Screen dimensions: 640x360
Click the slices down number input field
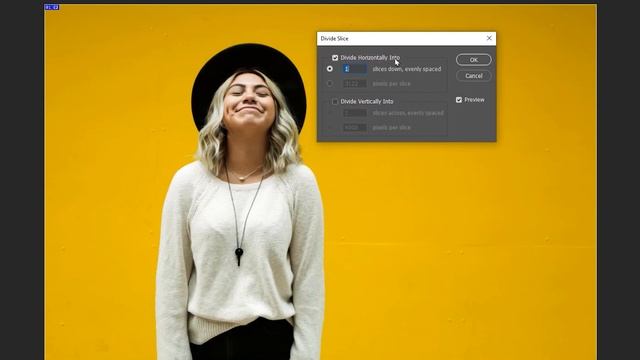[354, 69]
